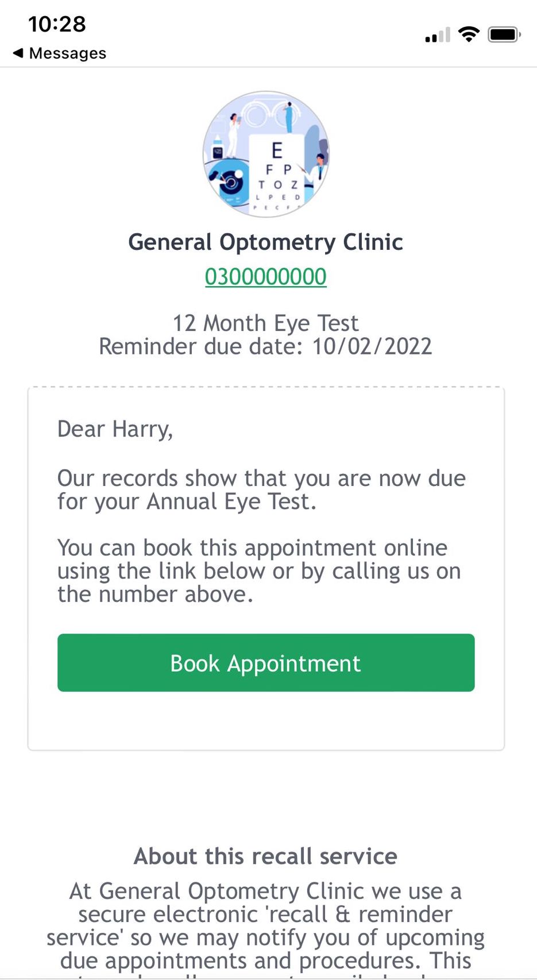Screen dimensions: 537x980
Task: Click the Book Appointment button
Action: (266, 663)
